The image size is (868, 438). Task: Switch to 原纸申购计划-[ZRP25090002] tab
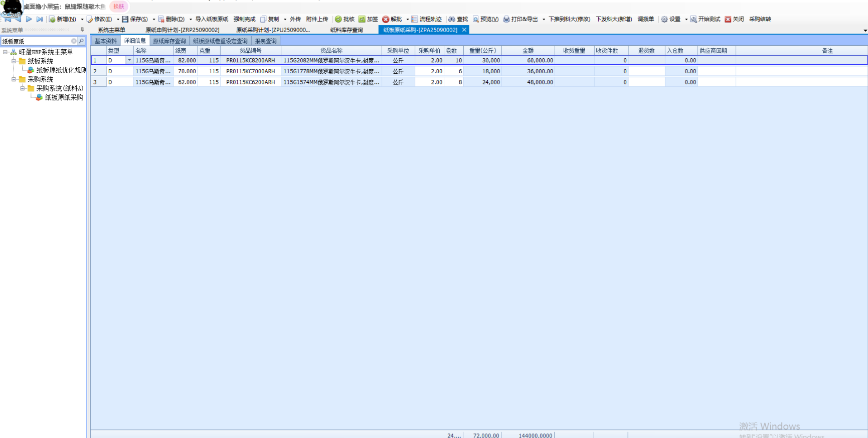183,30
